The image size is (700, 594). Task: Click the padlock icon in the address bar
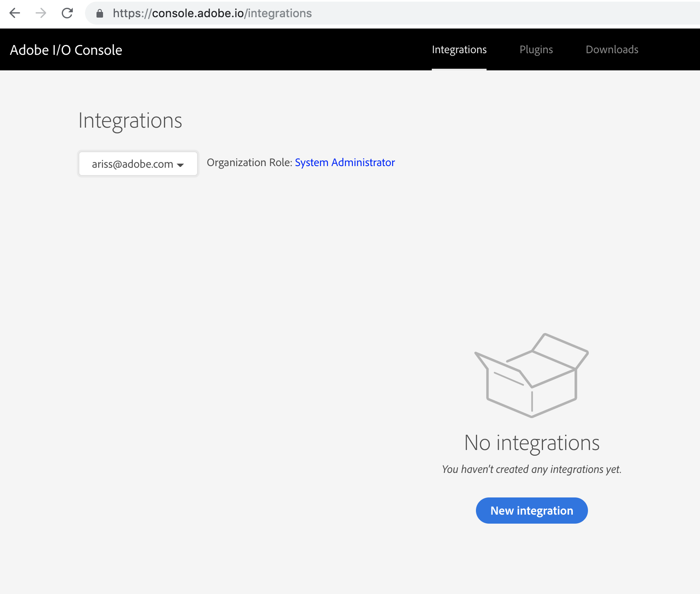tap(99, 13)
